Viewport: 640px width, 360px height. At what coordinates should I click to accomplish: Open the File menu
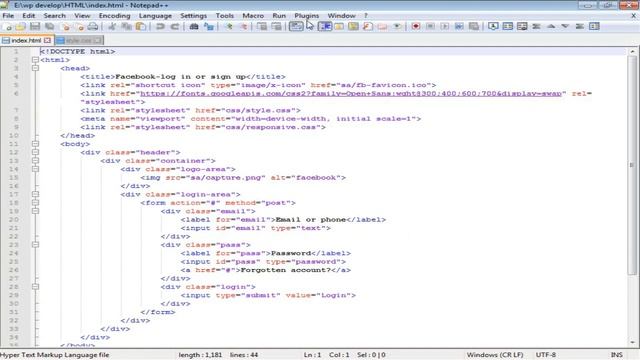click(8, 16)
